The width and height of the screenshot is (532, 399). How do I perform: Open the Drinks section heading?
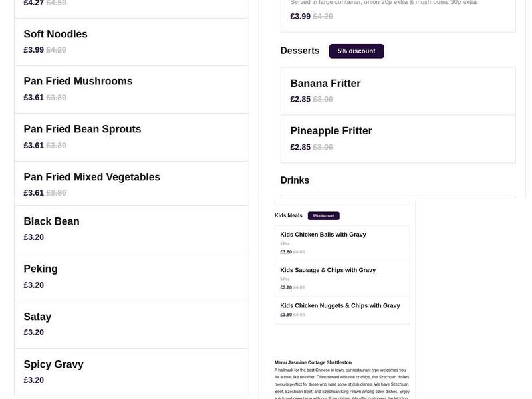point(295,180)
